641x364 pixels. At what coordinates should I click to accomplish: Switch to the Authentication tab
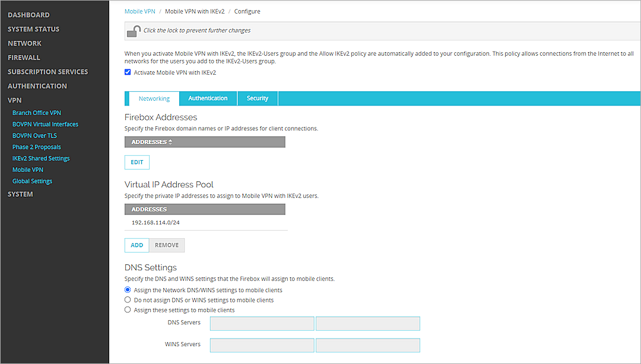[208, 98]
